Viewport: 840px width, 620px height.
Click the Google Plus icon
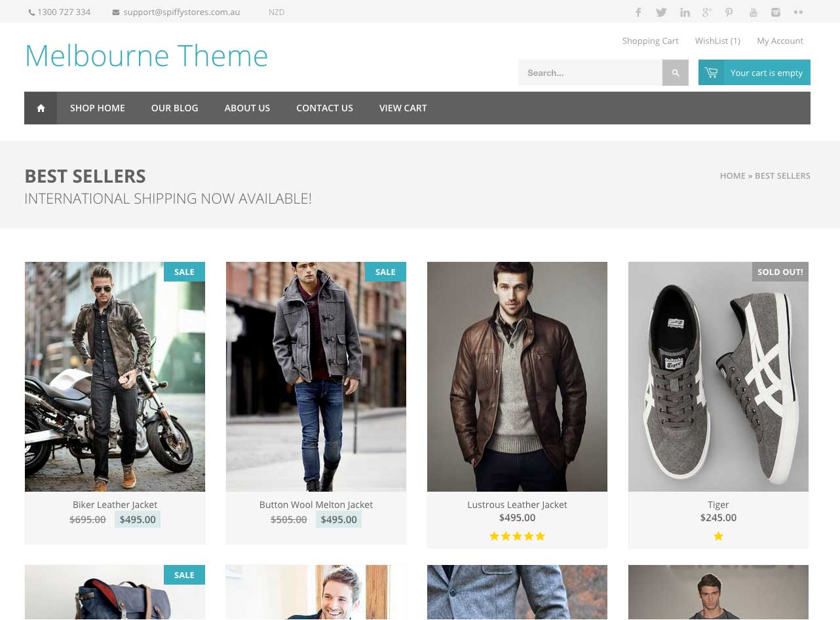coord(707,12)
